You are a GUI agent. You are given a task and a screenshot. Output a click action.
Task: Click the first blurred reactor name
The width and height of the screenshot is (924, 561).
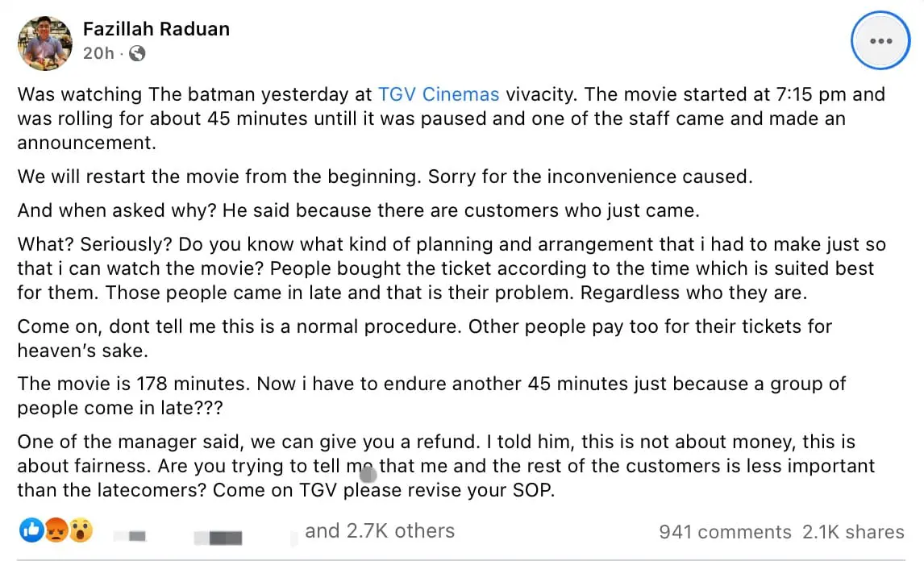(135, 533)
